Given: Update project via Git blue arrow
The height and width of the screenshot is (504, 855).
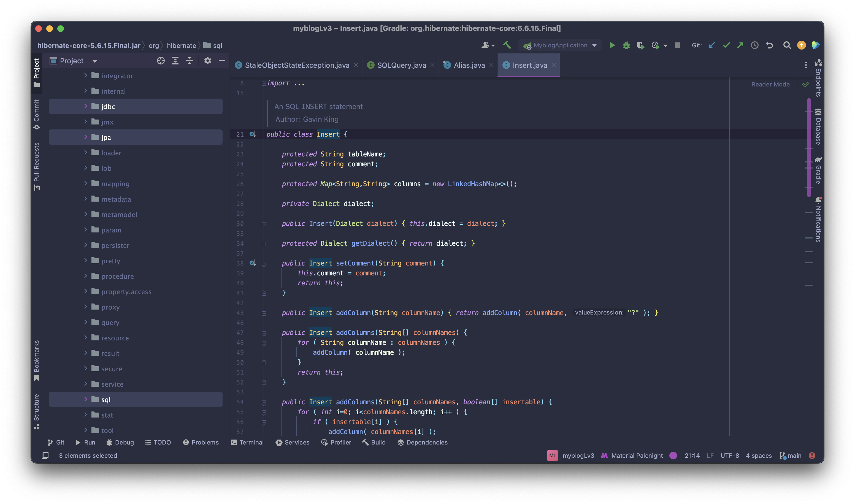Looking at the screenshot, I should (712, 45).
